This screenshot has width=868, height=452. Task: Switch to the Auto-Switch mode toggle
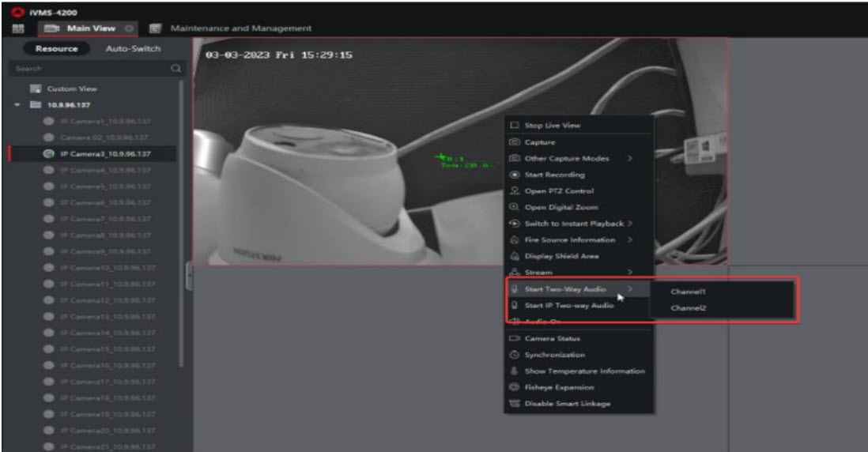tap(133, 48)
